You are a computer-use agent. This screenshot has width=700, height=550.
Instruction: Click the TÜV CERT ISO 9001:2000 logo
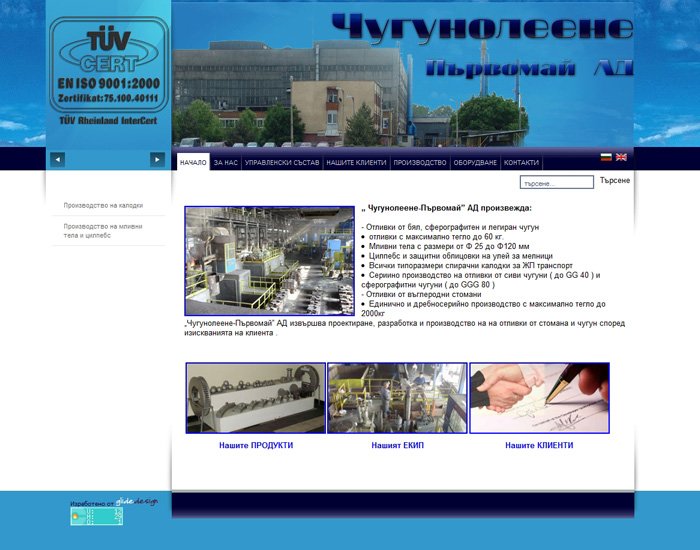click(x=108, y=73)
